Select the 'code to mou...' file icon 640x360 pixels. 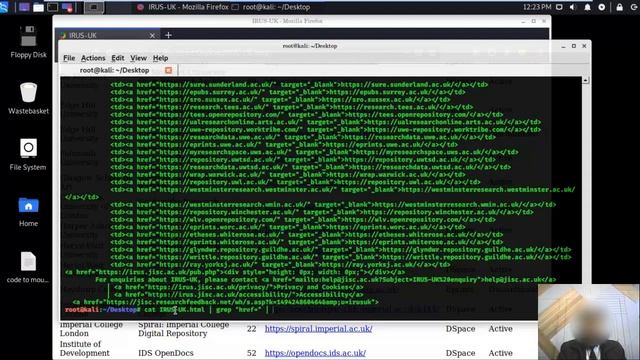[28, 267]
